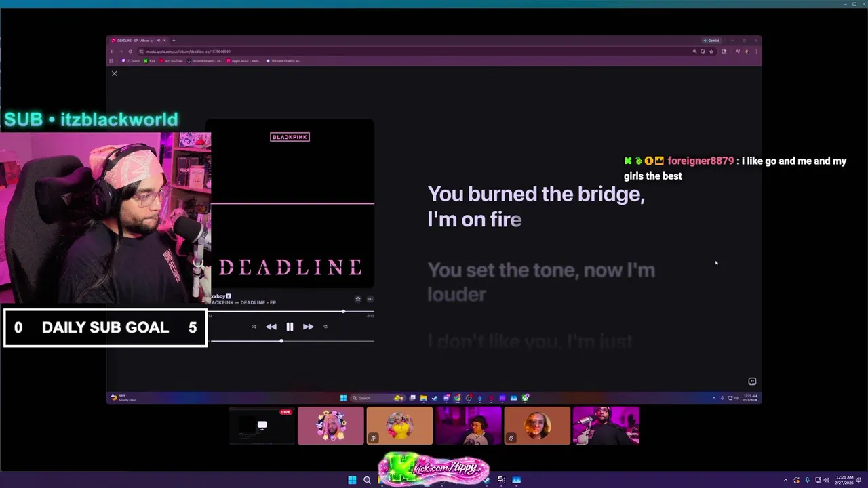Open the Twitch bookmark
Image resolution: width=868 pixels, height=488 pixels.
pyautogui.click(x=131, y=61)
